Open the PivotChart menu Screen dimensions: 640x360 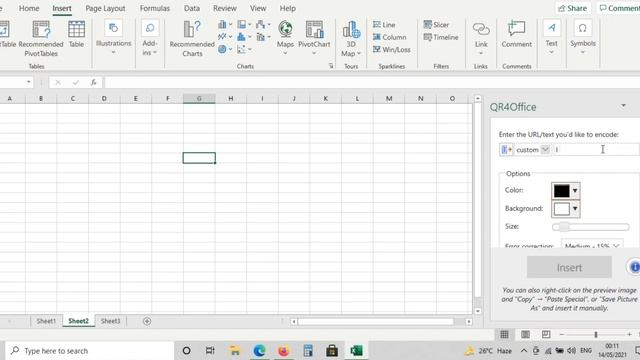(x=314, y=38)
